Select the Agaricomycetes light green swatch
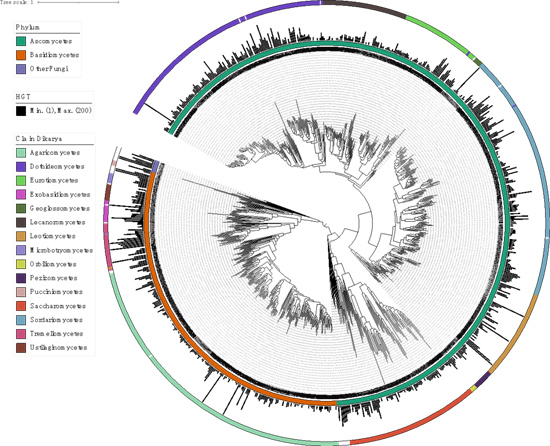 coord(21,153)
